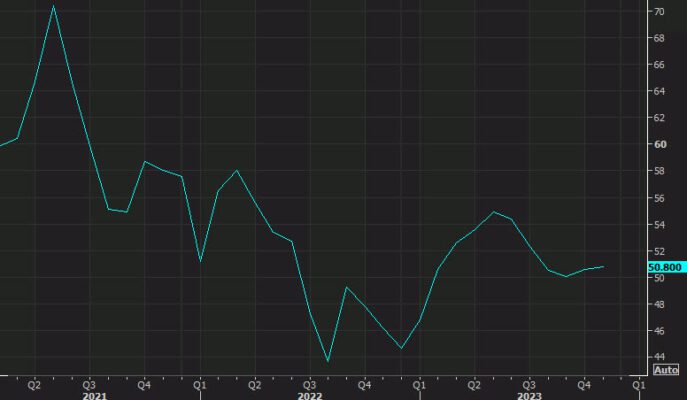Click the 52 label on the price axis

pyautogui.click(x=660, y=251)
